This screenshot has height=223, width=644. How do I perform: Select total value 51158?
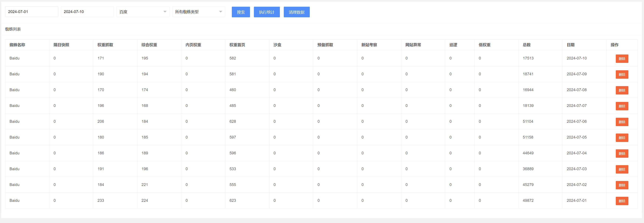(528, 137)
